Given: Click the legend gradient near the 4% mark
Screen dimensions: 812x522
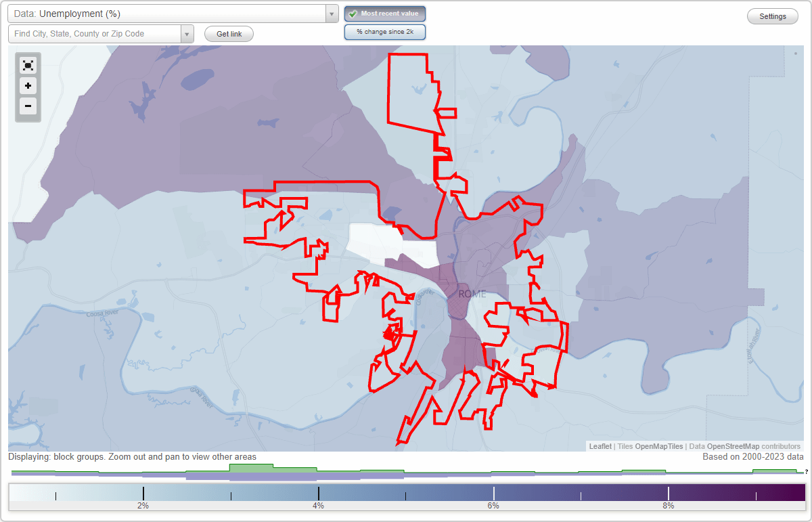Looking at the screenshot, I should click(318, 494).
